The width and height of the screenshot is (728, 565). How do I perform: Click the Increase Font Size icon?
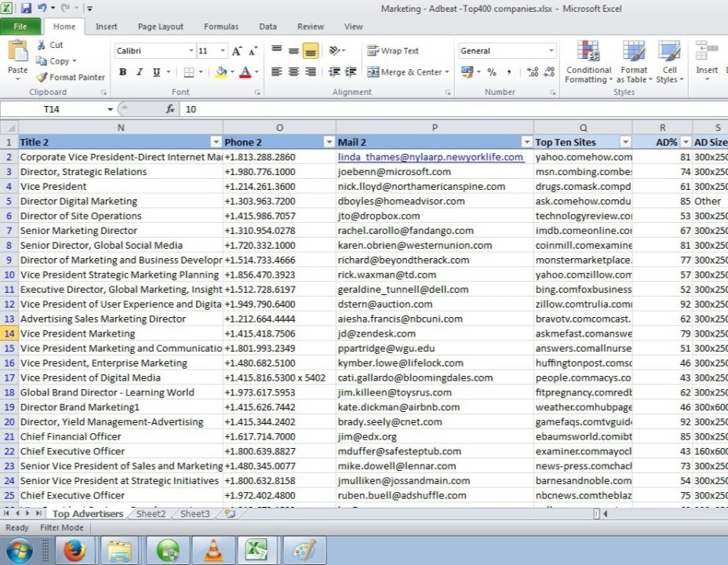(237, 51)
